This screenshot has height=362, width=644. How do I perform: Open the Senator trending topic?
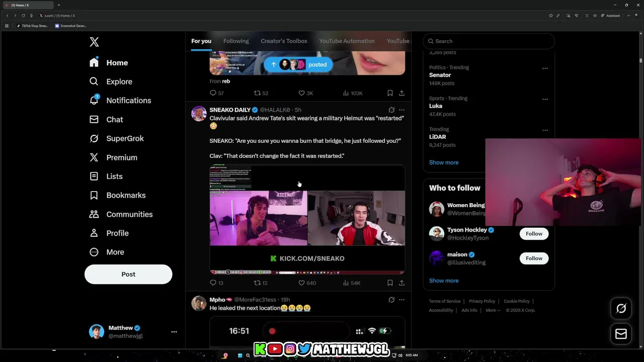pos(440,75)
